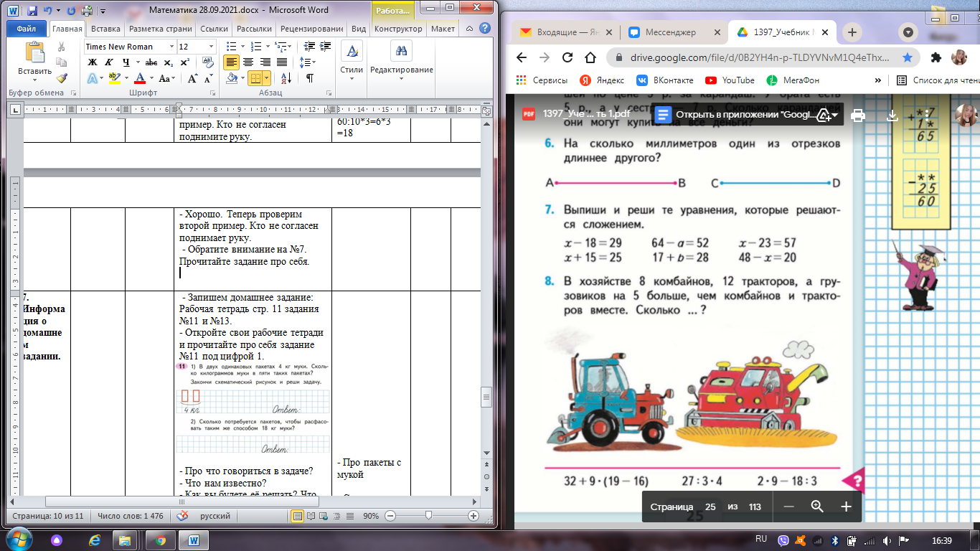Click the spelling check icon in status bar
The height and width of the screenshot is (551, 980).
click(x=183, y=516)
